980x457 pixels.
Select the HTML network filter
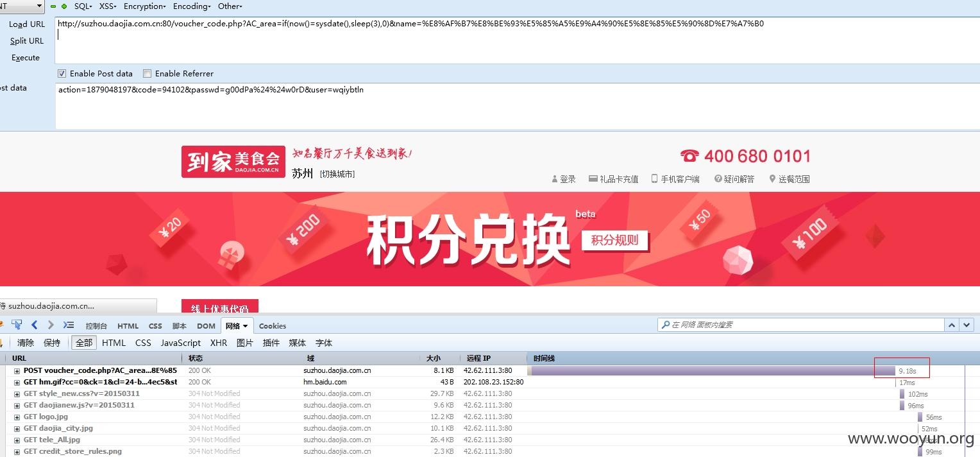pos(114,343)
